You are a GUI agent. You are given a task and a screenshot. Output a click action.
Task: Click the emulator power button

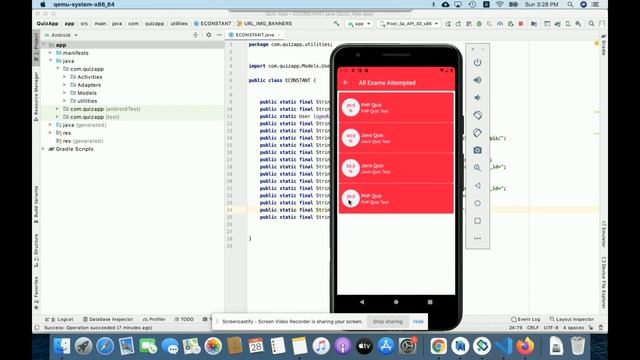[477, 62]
